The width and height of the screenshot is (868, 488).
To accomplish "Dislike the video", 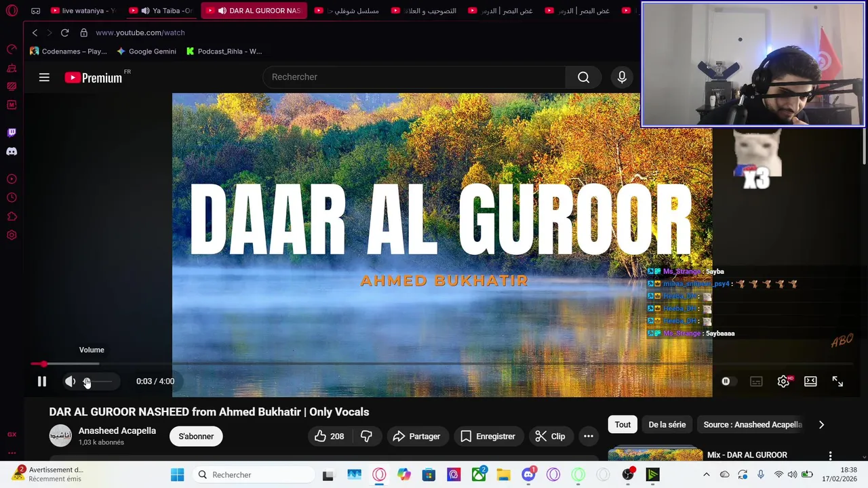I will 366,436.
